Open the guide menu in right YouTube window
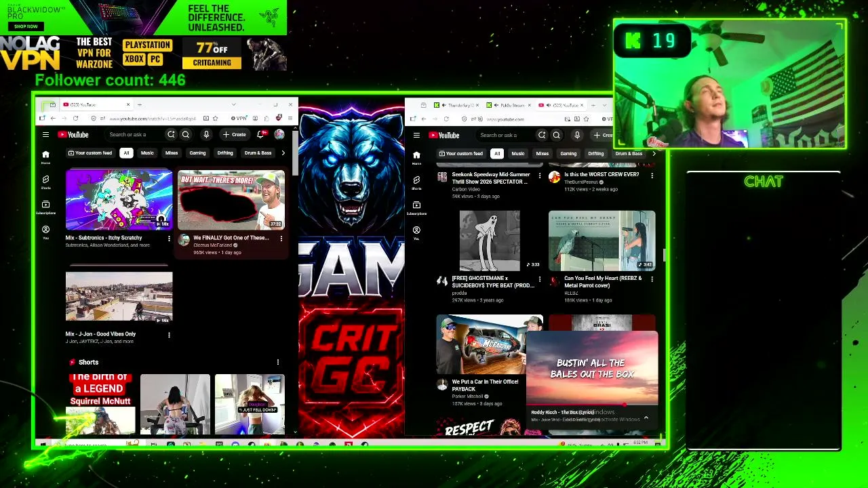The height and width of the screenshot is (488, 868). (416, 136)
